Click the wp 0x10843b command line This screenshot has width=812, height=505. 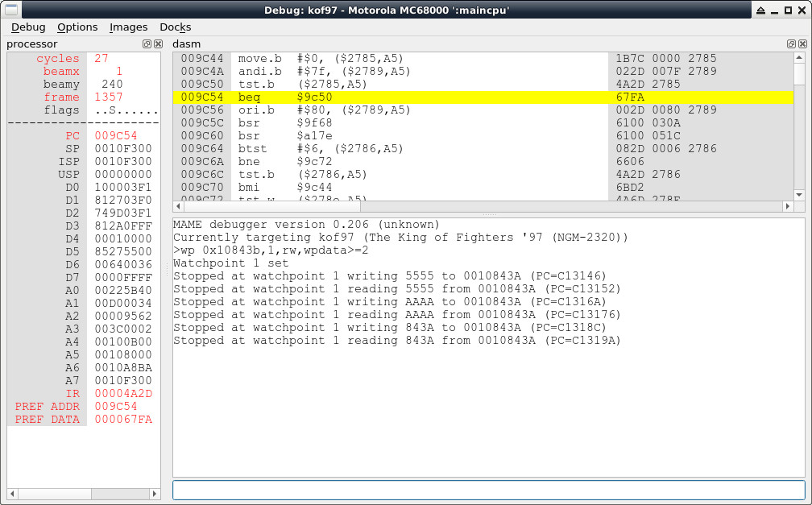271,250
